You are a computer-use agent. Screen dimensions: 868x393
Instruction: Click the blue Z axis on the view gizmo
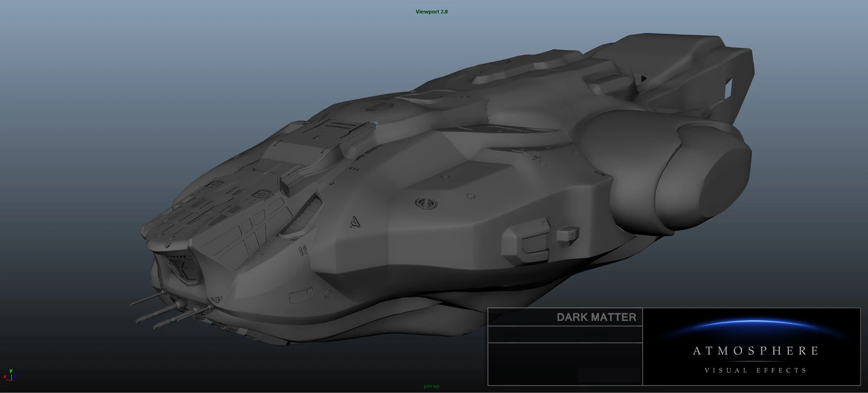(15, 376)
